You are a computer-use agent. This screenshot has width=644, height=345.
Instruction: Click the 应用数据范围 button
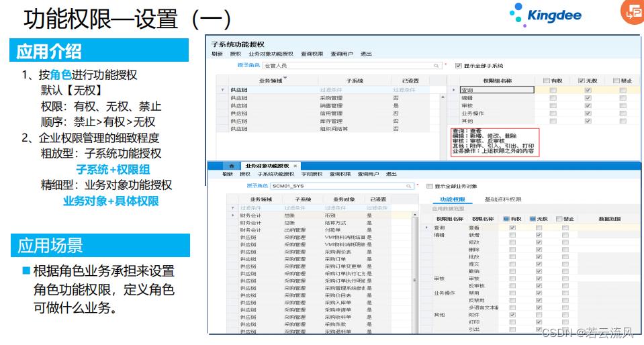point(448,209)
